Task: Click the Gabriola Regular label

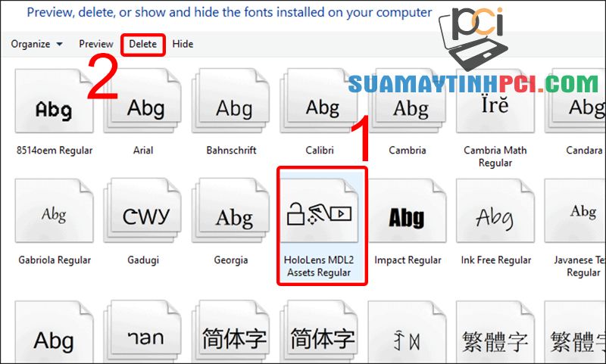Action: (x=55, y=260)
